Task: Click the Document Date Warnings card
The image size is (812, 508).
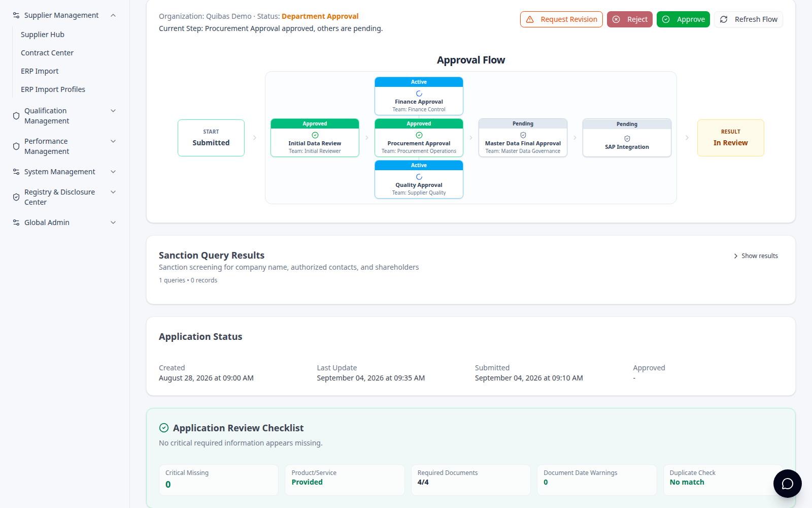Action: point(597,480)
